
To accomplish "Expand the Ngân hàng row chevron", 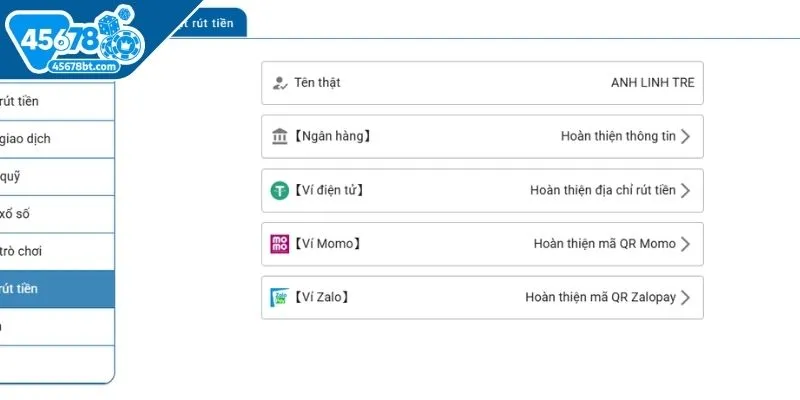I will click(x=685, y=136).
